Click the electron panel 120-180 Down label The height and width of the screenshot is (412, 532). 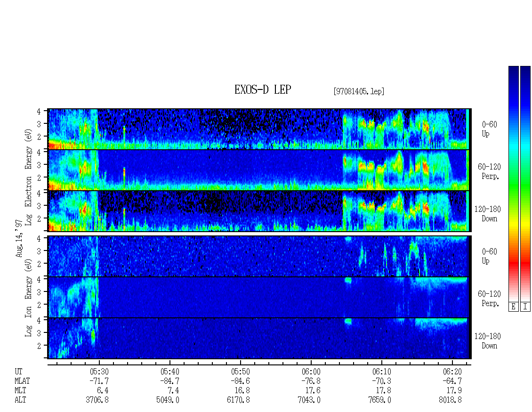click(488, 214)
